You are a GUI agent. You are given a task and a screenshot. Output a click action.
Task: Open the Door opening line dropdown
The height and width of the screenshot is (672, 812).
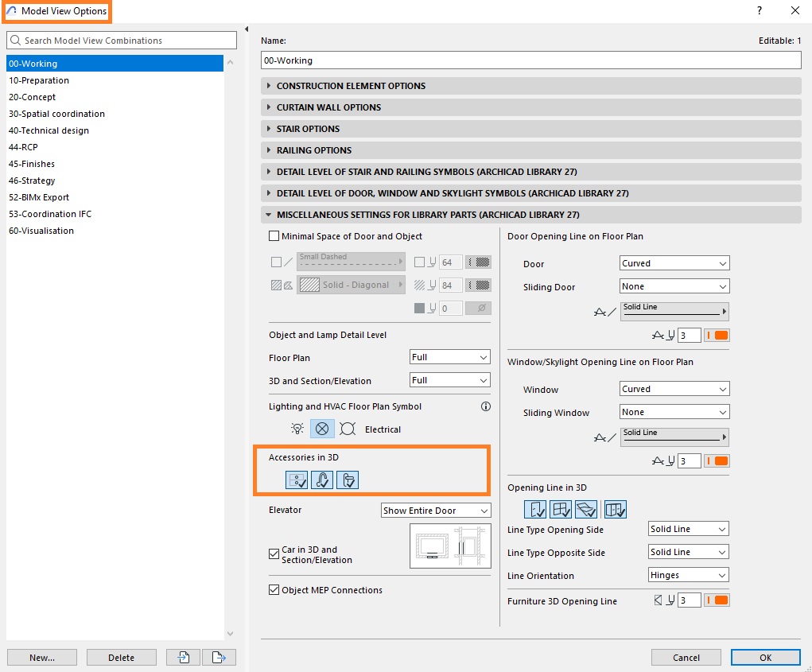click(674, 263)
